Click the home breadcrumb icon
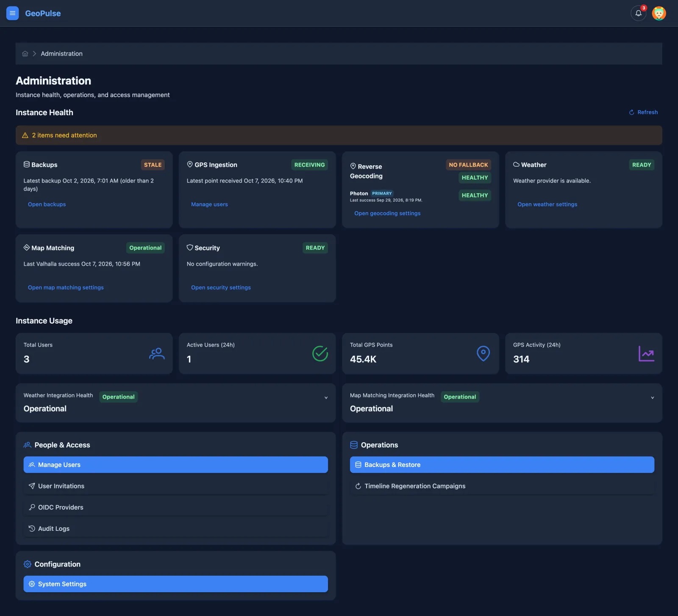 pyautogui.click(x=25, y=54)
